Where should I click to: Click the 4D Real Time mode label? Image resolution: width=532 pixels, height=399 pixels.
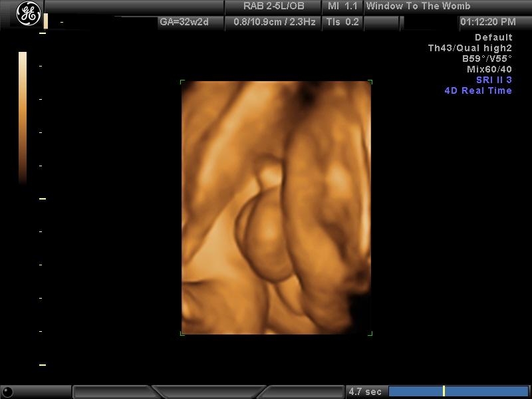click(478, 90)
